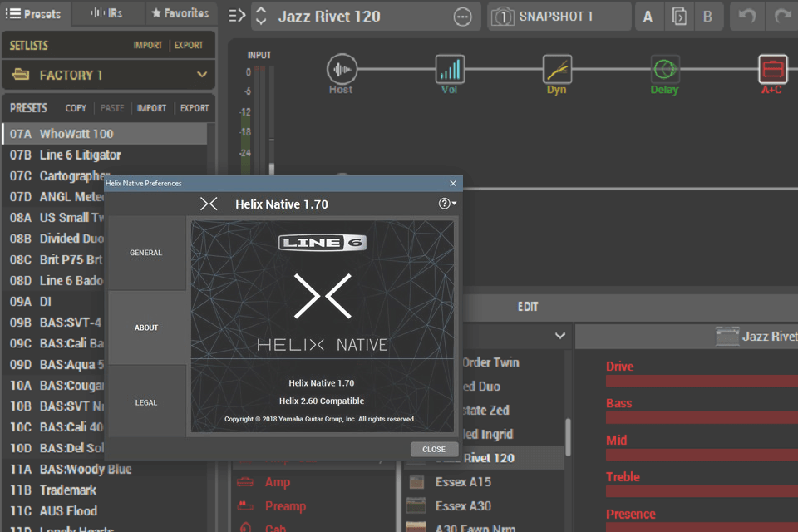Open the preset options ellipsis menu
Screen dimensions: 798x532
pos(462,17)
